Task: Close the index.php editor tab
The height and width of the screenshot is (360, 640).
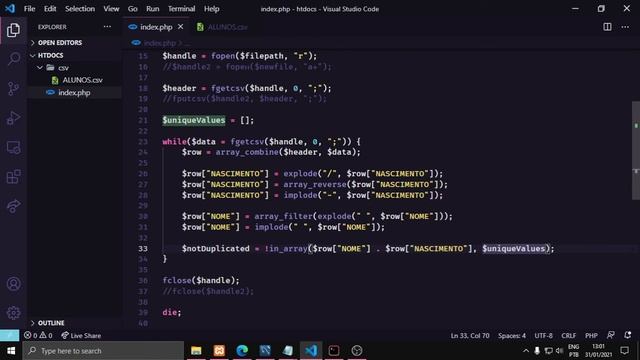Action: tap(180, 27)
